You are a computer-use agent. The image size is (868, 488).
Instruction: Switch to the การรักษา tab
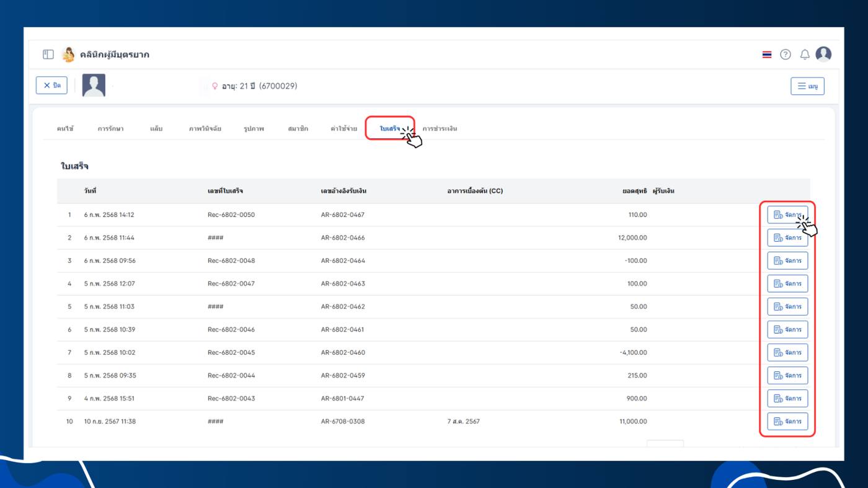coord(110,129)
